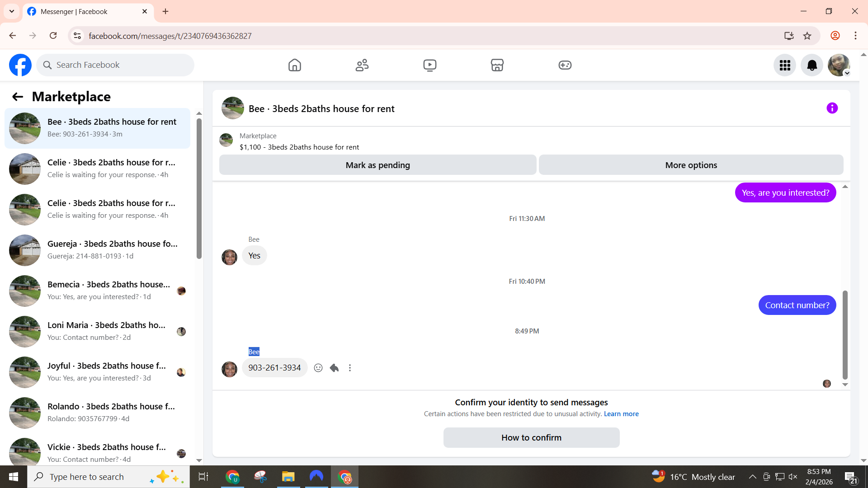The image size is (868, 488).
Task: React to the phone number message
Action: 318,368
